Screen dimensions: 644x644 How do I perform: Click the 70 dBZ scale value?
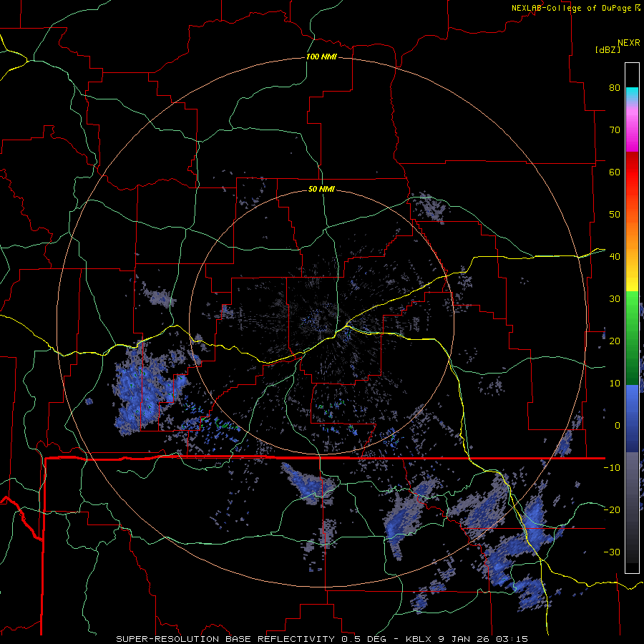(615, 130)
